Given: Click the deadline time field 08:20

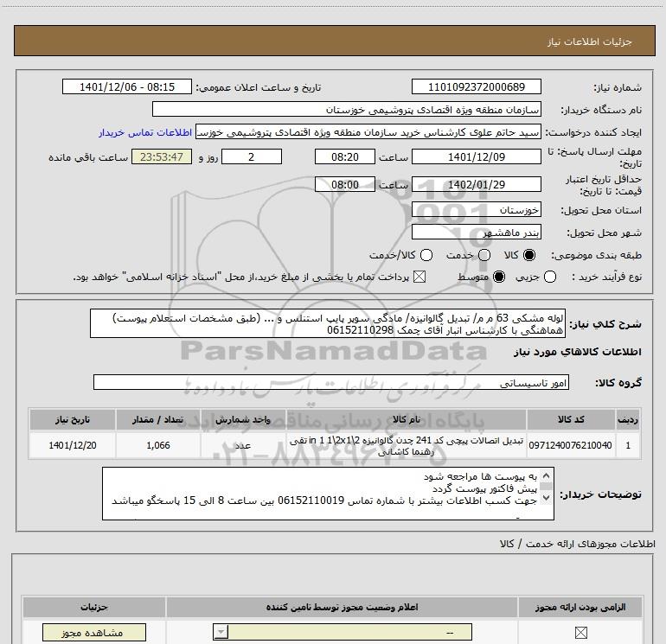Looking at the screenshot, I should coord(345,157).
